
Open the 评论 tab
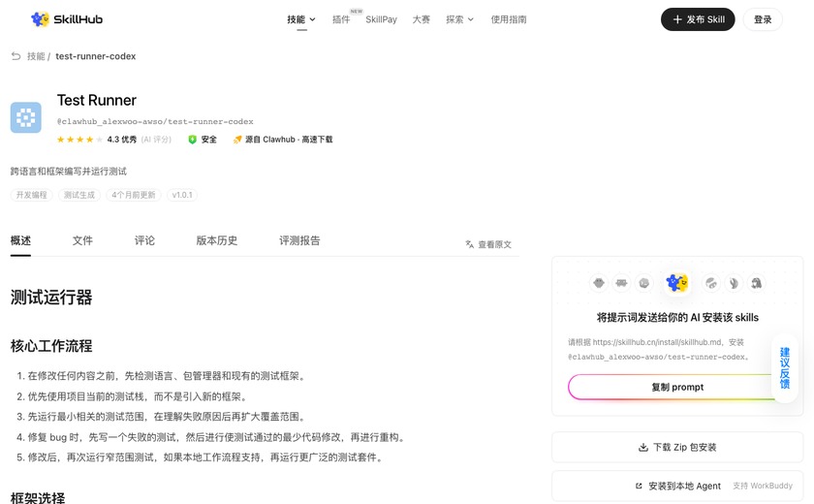click(x=144, y=240)
